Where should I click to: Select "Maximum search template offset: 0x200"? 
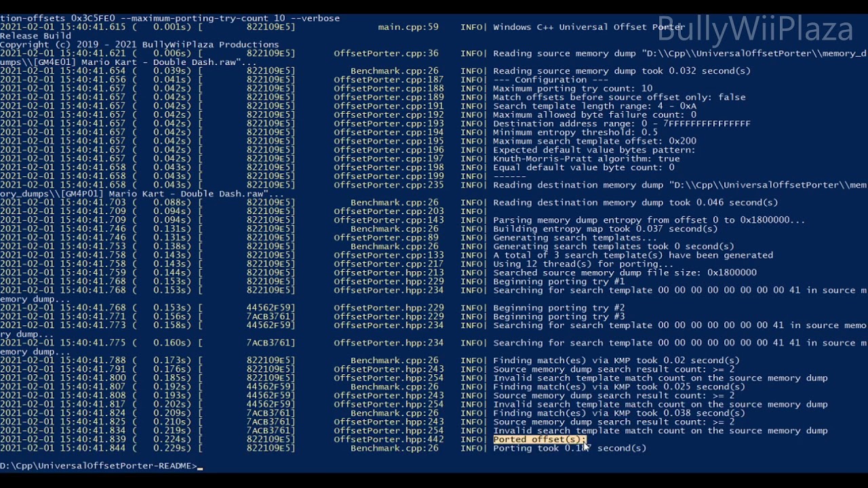(595, 142)
